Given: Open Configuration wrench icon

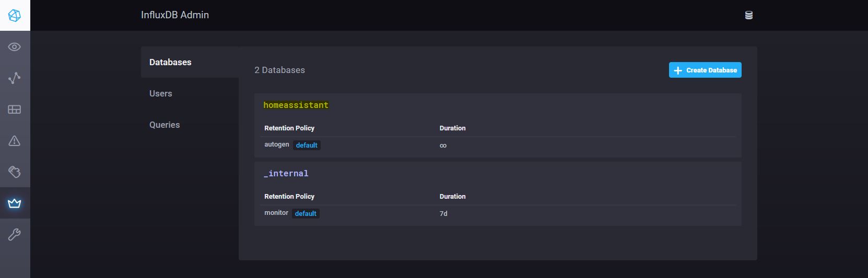Looking at the screenshot, I should (15, 235).
